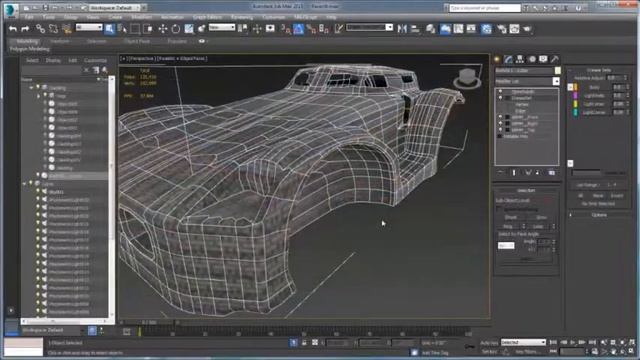Switch to the Motion command panel tab
This screenshot has height=360, width=640.
(532, 59)
